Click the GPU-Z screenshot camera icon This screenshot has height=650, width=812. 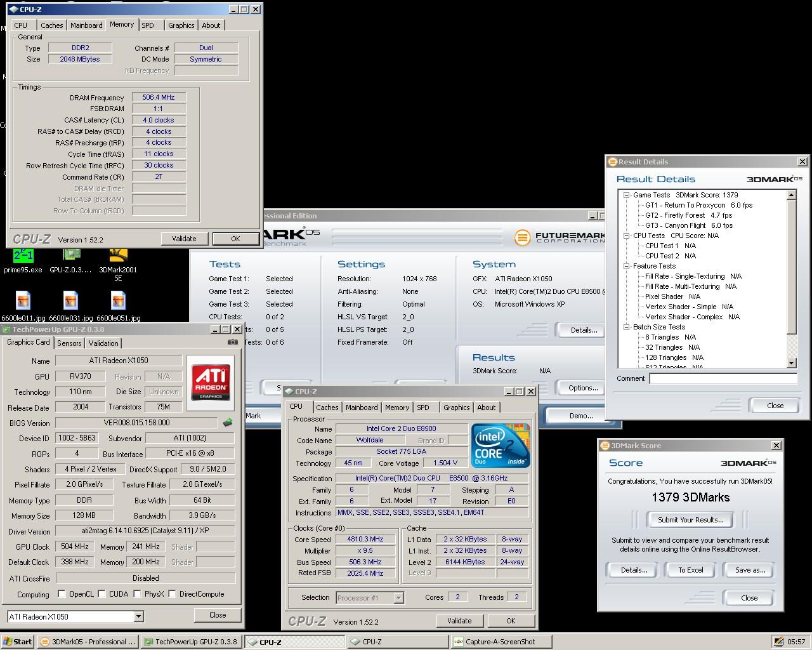(x=233, y=342)
